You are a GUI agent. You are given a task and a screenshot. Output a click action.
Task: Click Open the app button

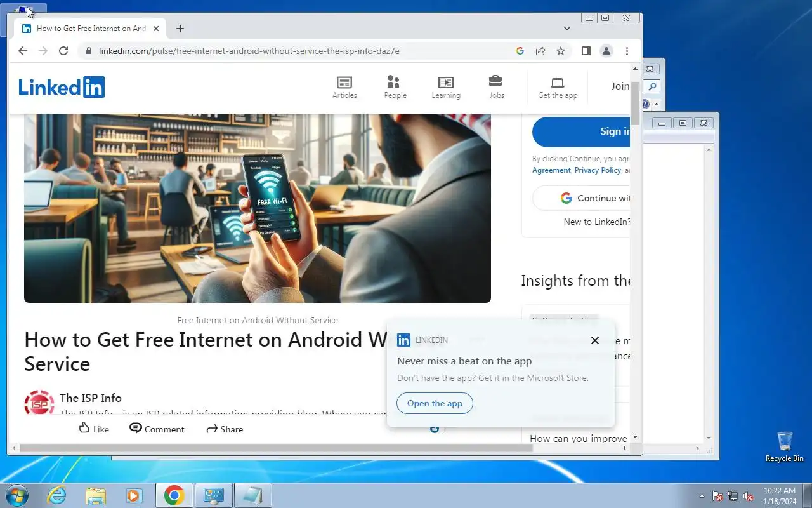[x=435, y=403]
